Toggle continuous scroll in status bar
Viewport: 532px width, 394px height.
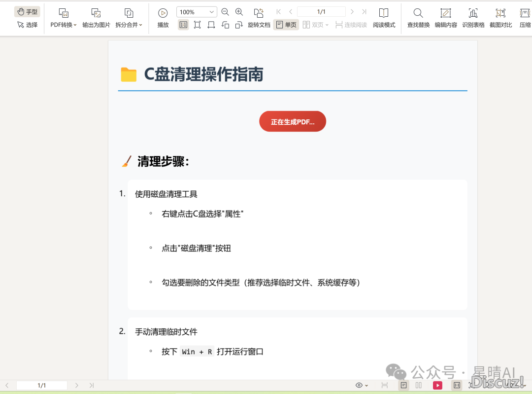click(384, 385)
